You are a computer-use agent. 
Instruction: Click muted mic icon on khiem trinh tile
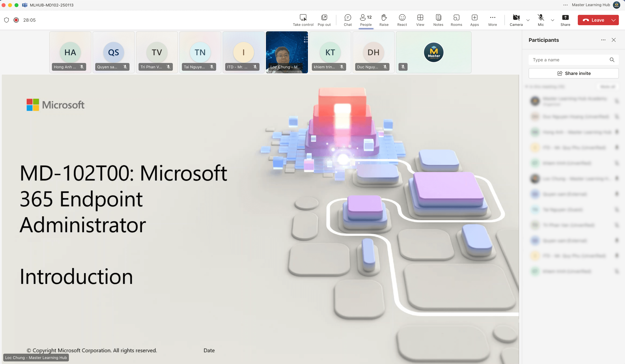342,67
